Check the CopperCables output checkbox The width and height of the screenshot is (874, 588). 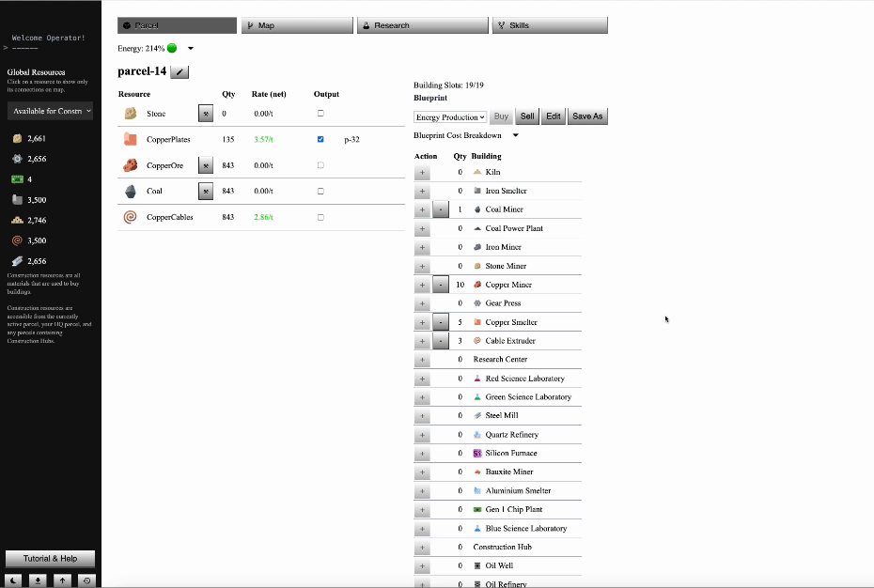pyautogui.click(x=320, y=217)
